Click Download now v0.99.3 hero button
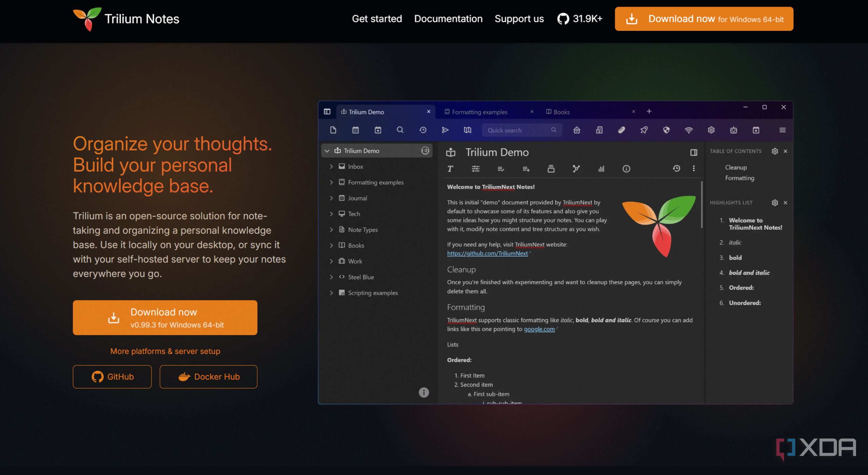Screen dimensions: 868x475 pyautogui.click(x=165, y=318)
